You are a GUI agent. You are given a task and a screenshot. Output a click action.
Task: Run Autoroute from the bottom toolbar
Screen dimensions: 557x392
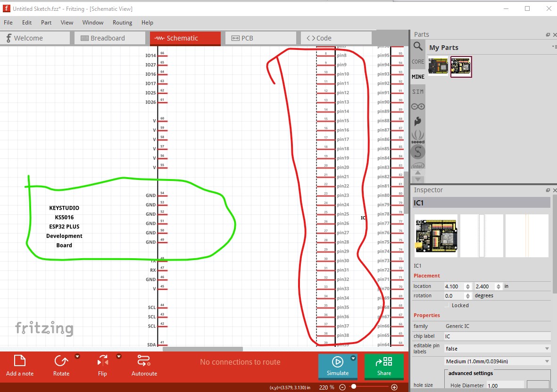pos(144,361)
